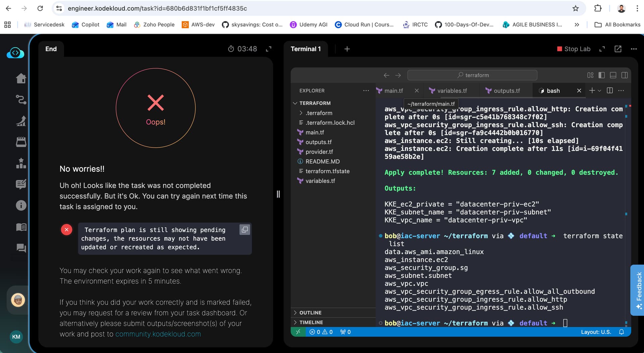Click the terraform search field
Image resolution: width=644 pixels, height=353 pixels.
(x=472, y=75)
